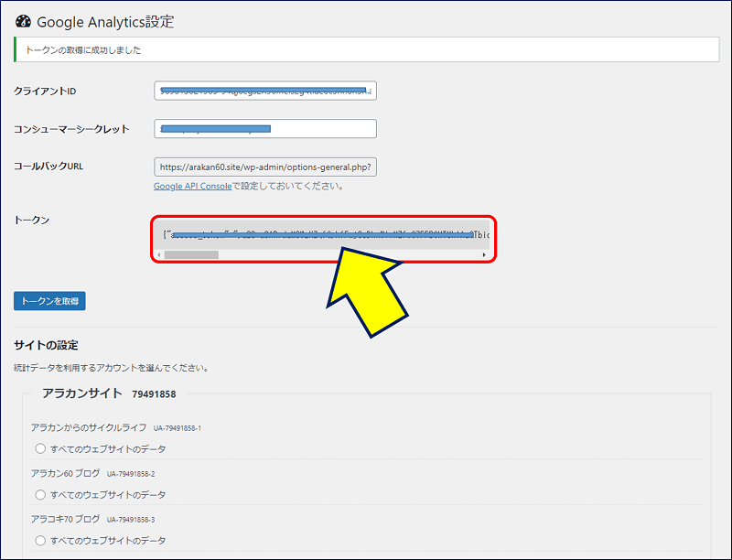732x560 pixels.
Task: Click the トークン label
Action: click(32, 220)
